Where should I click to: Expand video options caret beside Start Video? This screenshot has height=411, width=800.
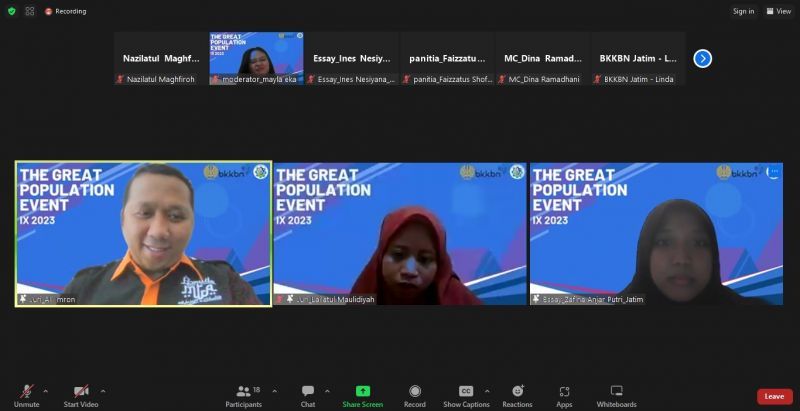(103, 391)
